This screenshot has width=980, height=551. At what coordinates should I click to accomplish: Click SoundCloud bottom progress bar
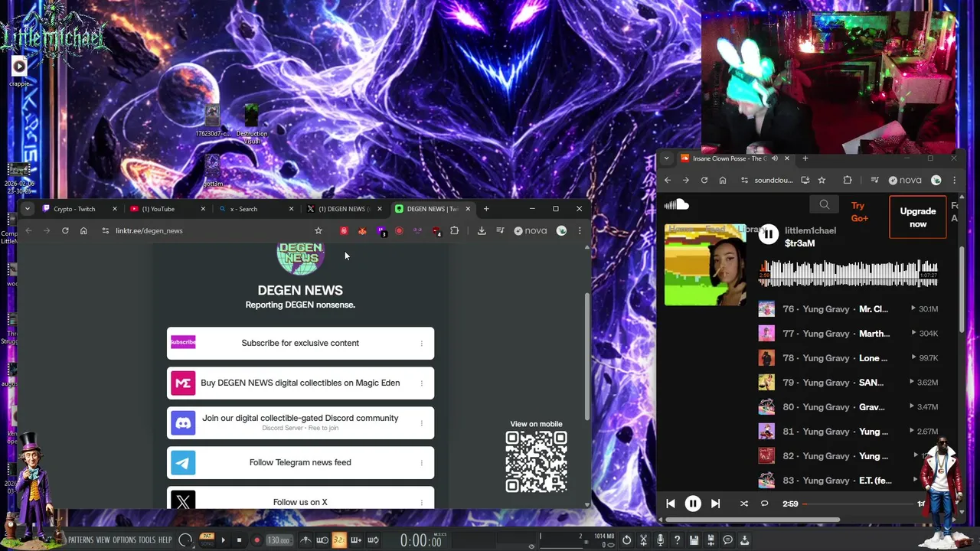(x=859, y=504)
